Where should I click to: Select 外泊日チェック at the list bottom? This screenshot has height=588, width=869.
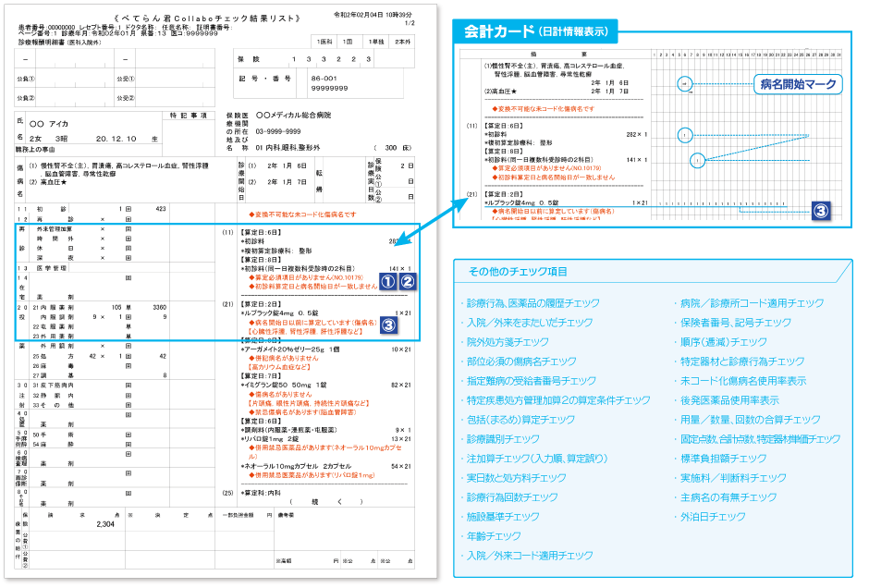click(x=713, y=517)
